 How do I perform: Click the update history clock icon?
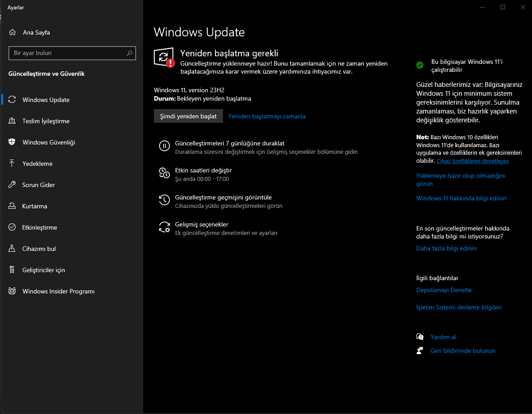(x=164, y=200)
